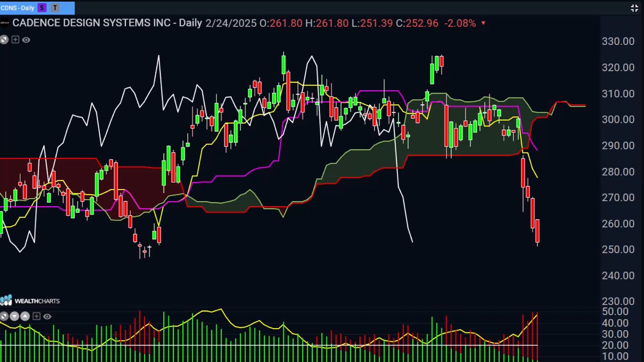Click the gray T badge on chart tab
The width and height of the screenshot is (644, 362).
pos(55,8)
